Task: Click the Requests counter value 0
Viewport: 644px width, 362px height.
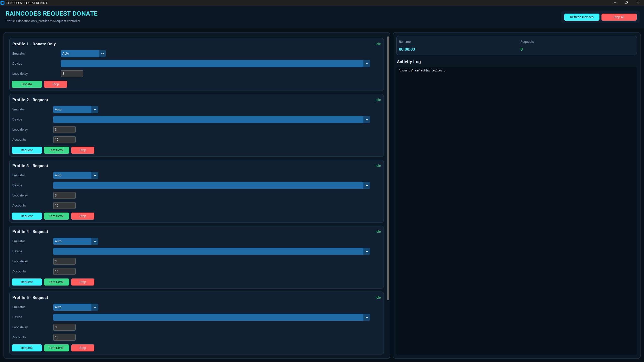Action: [x=521, y=49]
